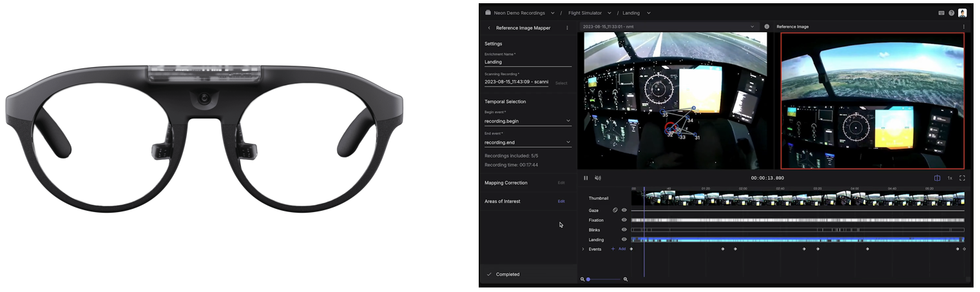Open the help question mark icon

952,13
